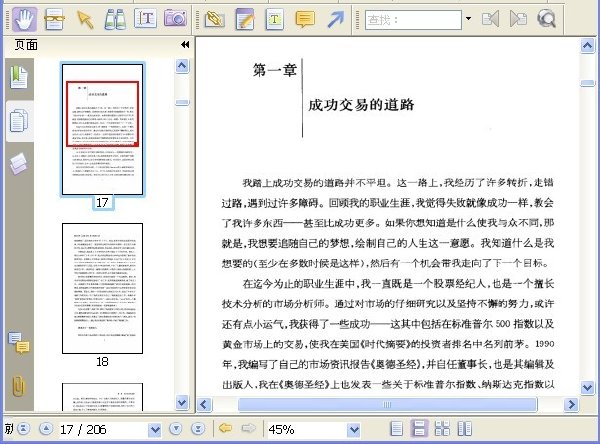Click document vertical scroll down arrow
Viewport: 600px width, 444px height.
click(587, 387)
